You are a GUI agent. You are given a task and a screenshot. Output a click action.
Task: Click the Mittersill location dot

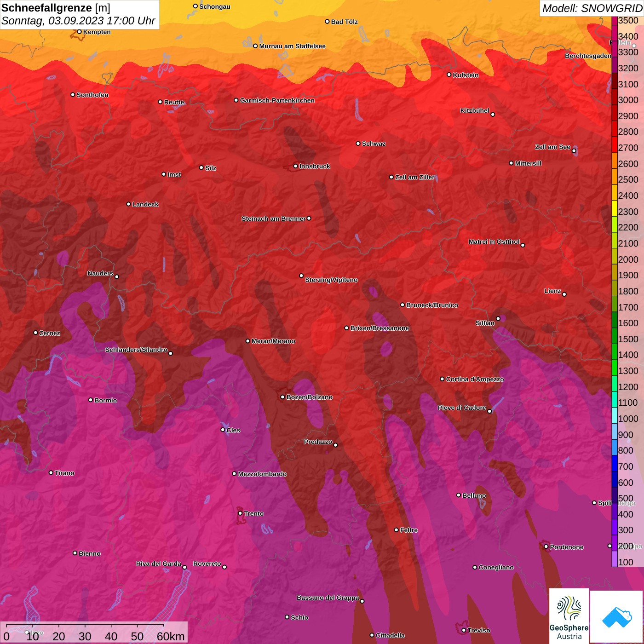pyautogui.click(x=511, y=163)
